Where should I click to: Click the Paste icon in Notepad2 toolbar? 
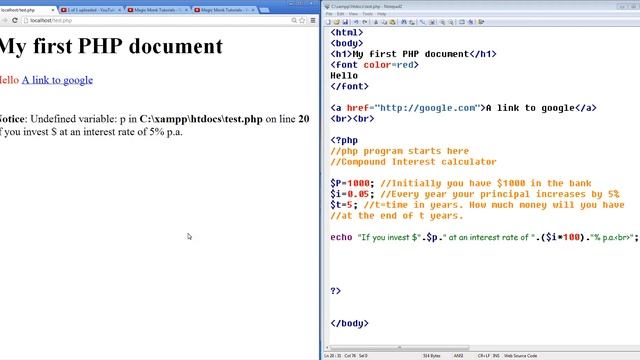392,22
